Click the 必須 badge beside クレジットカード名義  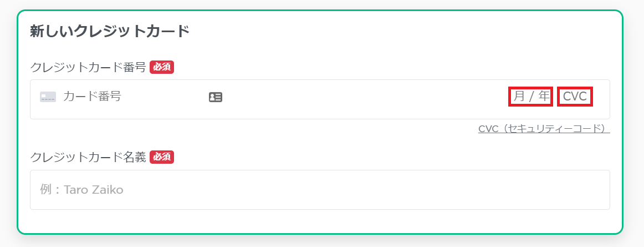pyautogui.click(x=162, y=157)
